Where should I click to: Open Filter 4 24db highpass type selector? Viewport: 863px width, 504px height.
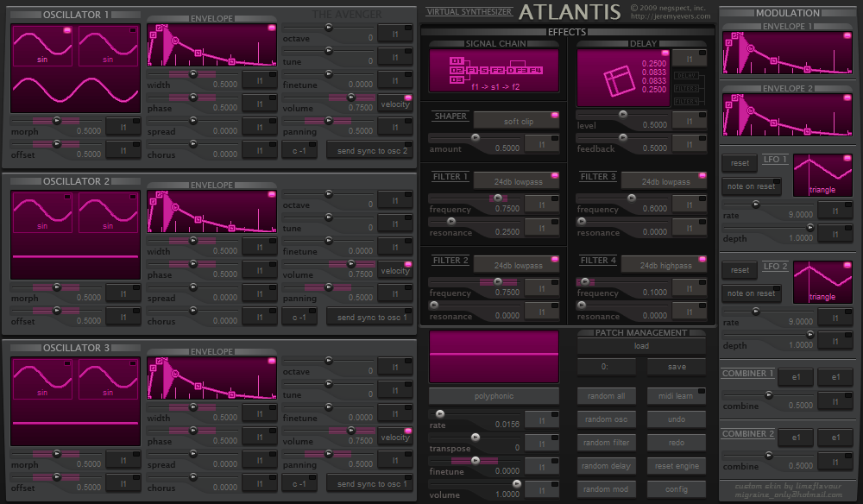tap(664, 265)
